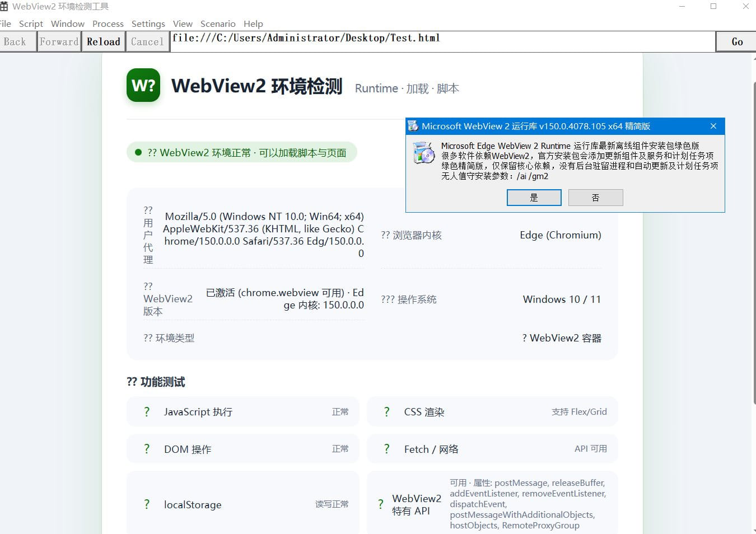Click the 功能测试 section heading
Screen dimensions: 756x534
click(x=156, y=382)
